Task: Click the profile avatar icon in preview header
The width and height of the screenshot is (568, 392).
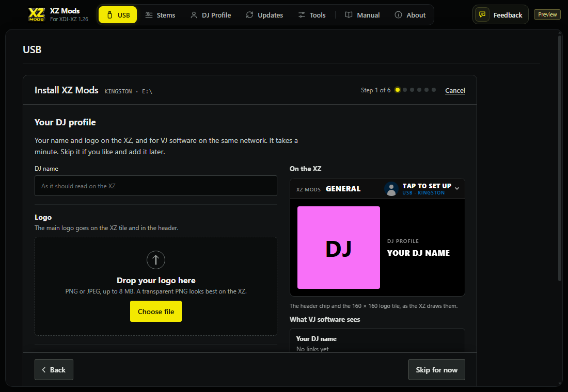Action: [x=391, y=189]
